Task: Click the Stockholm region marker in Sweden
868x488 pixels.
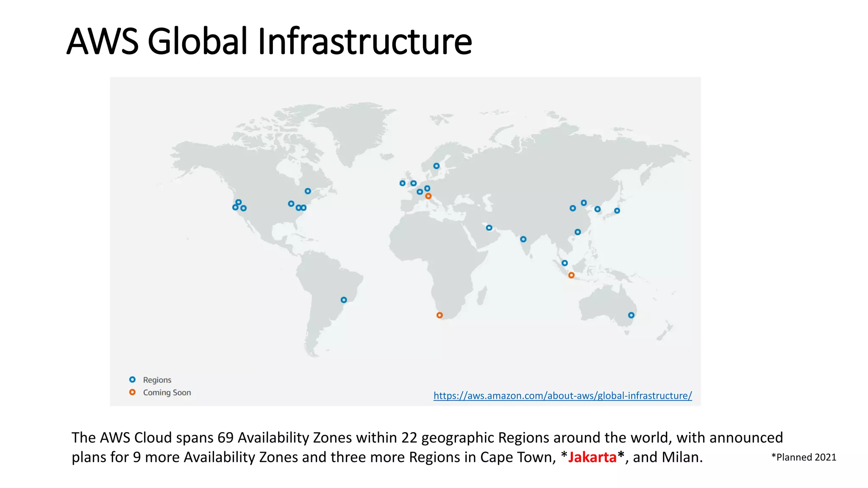Action: click(436, 166)
